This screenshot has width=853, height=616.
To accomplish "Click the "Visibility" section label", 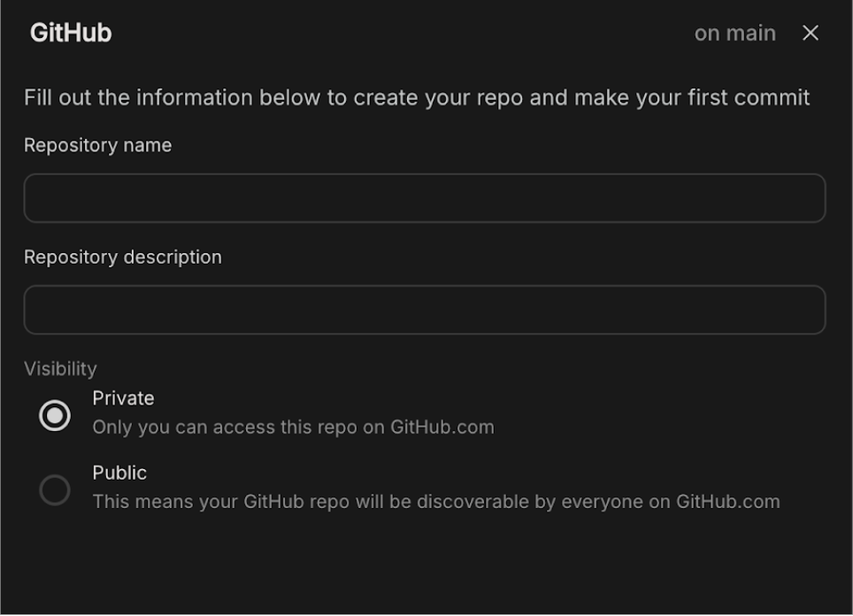I will pos(60,368).
